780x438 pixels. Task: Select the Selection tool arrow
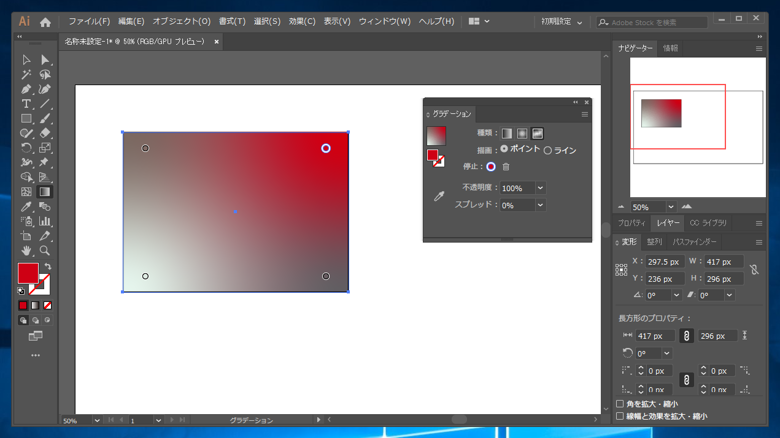click(26, 60)
